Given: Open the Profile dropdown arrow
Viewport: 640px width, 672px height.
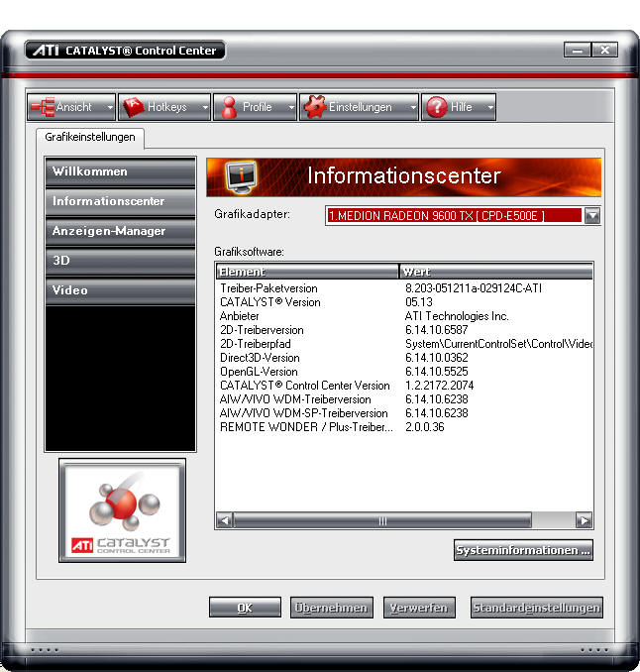Looking at the screenshot, I should pyautogui.click(x=291, y=107).
